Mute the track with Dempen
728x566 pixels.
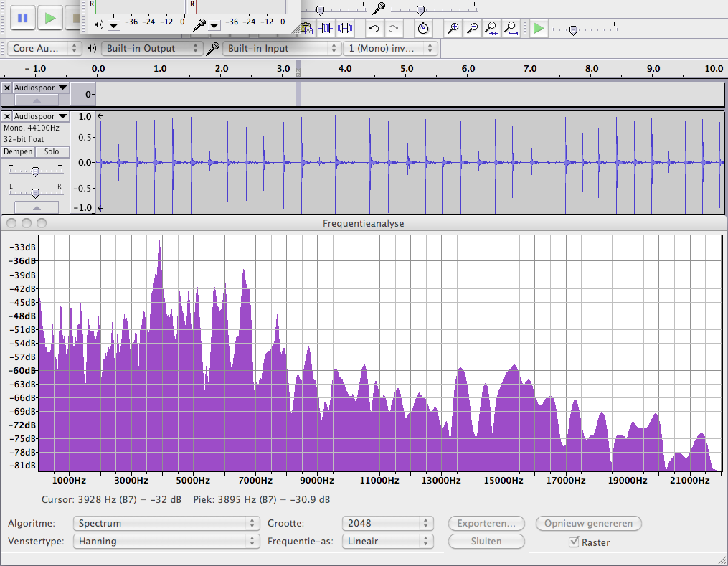(18, 152)
